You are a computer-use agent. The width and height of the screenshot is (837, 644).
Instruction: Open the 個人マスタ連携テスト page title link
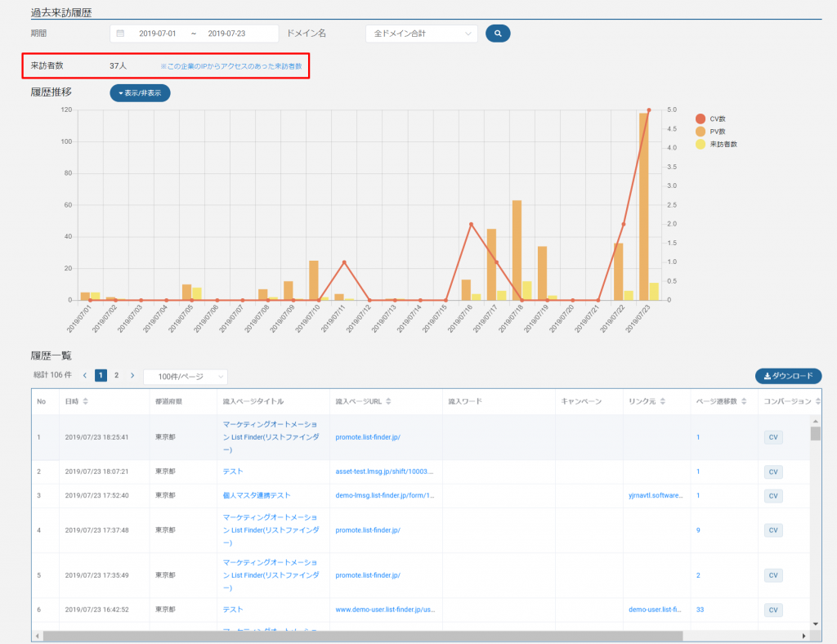pyautogui.click(x=257, y=495)
